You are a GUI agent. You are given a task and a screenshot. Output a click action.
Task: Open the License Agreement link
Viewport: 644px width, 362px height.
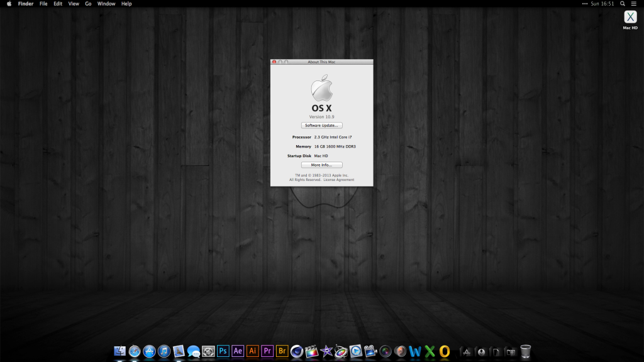coord(339,180)
